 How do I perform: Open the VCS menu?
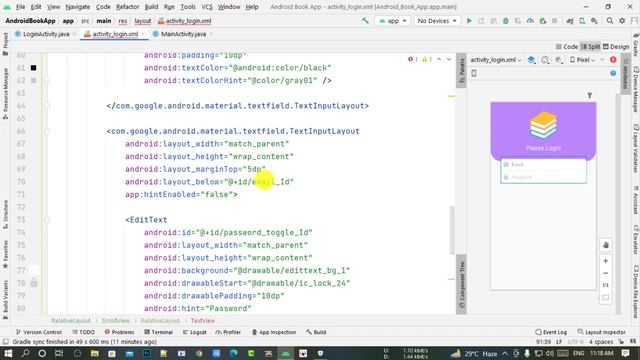207,7
